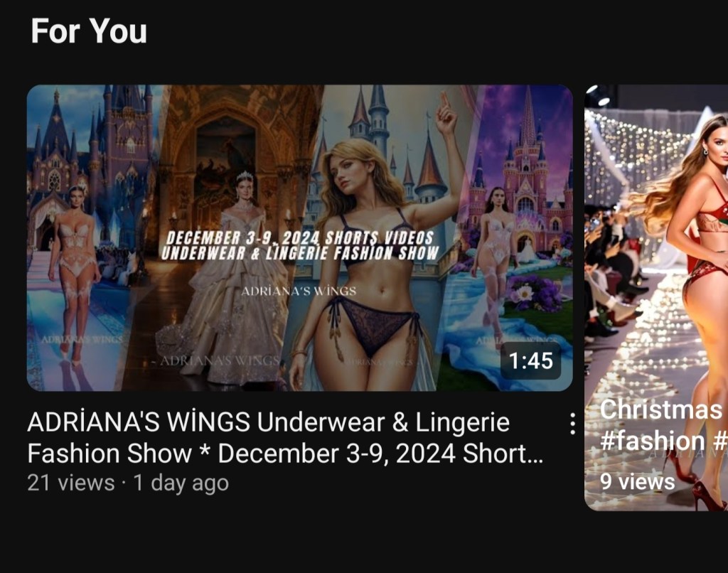Image resolution: width=728 pixels, height=573 pixels.
Task: Open the ADRİANA'S WİNGS fashion show video thumbnail
Action: pyautogui.click(x=300, y=237)
